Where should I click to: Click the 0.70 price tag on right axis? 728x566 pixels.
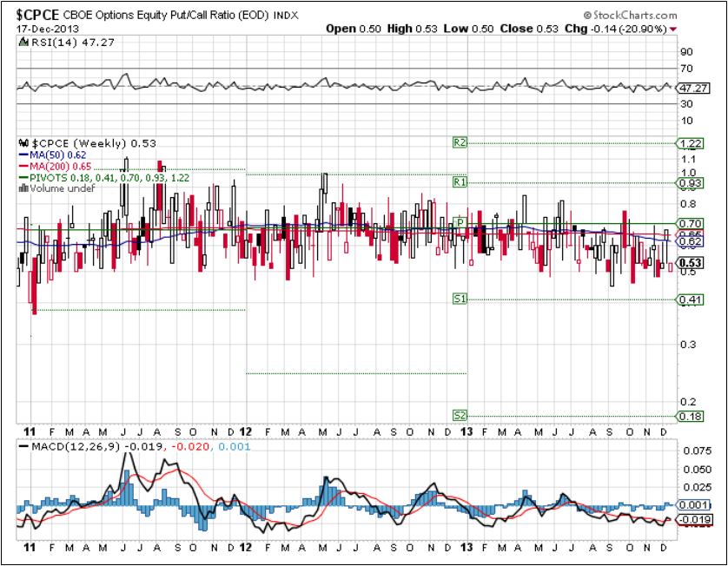[x=691, y=224]
